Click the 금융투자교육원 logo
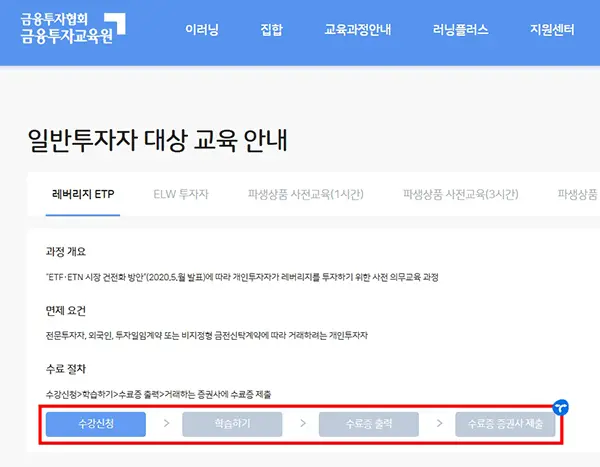Viewport: 600px width, 467px height. click(x=73, y=29)
